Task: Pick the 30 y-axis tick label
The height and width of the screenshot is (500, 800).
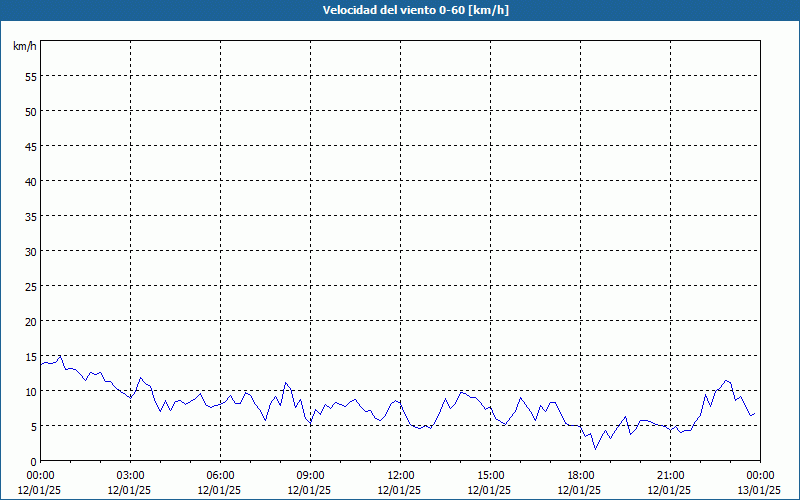Action: pyautogui.click(x=30, y=251)
